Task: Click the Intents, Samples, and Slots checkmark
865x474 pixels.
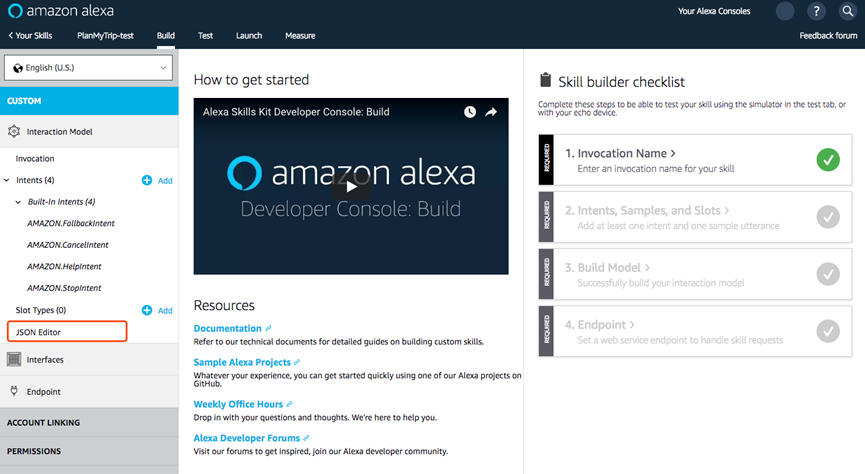Action: pos(828,217)
